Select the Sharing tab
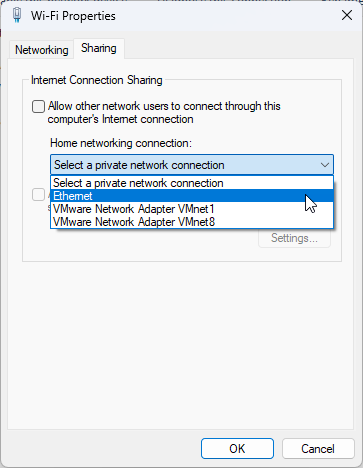The width and height of the screenshot is (363, 468). 99,49
